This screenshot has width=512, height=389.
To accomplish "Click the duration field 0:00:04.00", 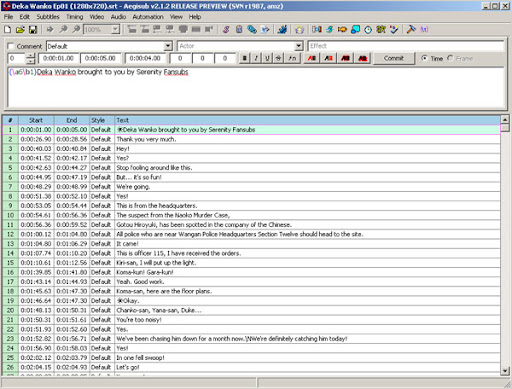I will (x=145, y=58).
